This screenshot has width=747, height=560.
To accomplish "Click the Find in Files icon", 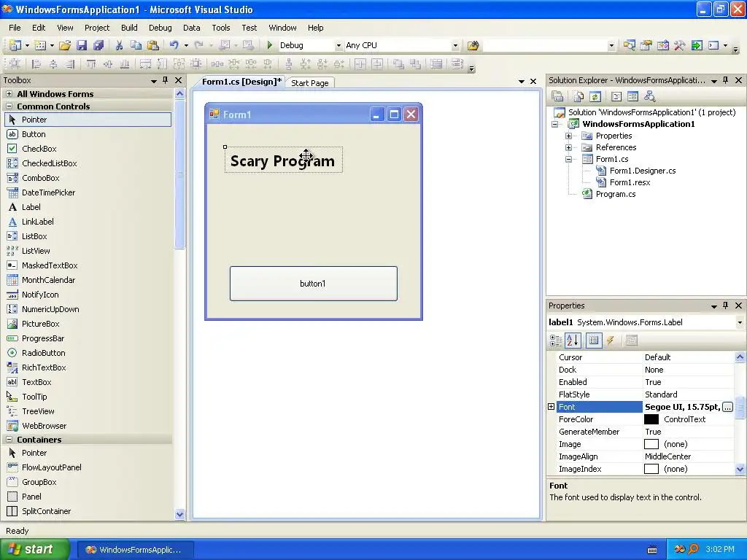I will click(473, 45).
